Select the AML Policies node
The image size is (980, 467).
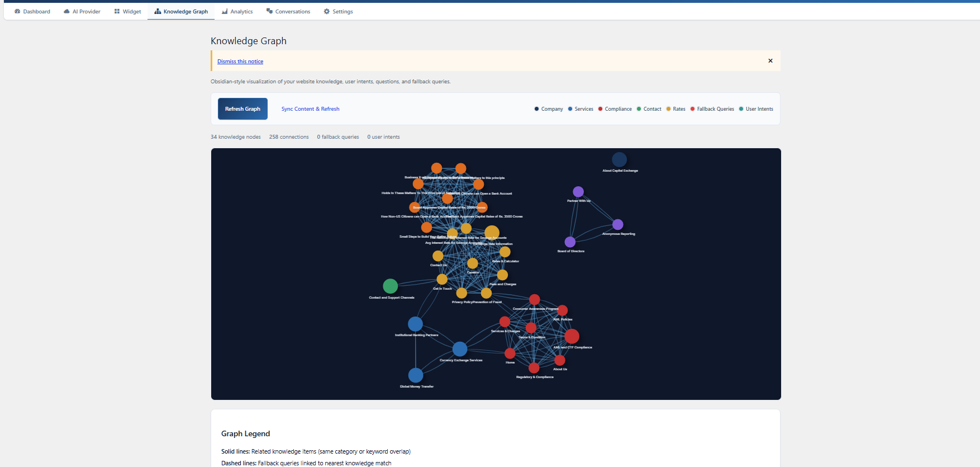(562, 310)
